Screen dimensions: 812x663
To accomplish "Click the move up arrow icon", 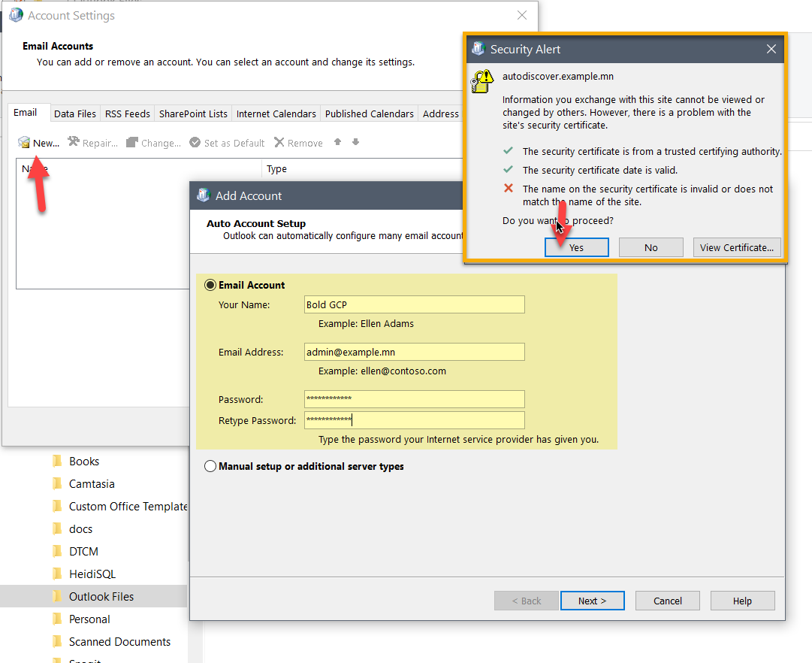I will point(337,142).
